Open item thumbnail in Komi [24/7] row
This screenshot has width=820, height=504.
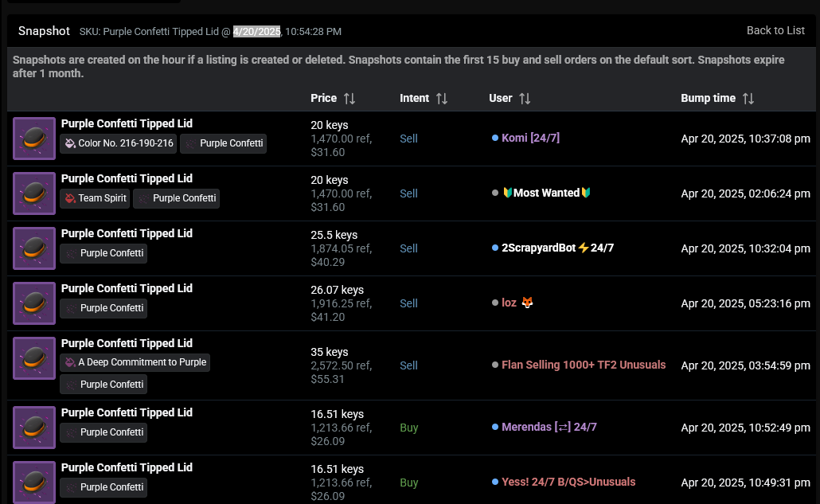tap(34, 139)
